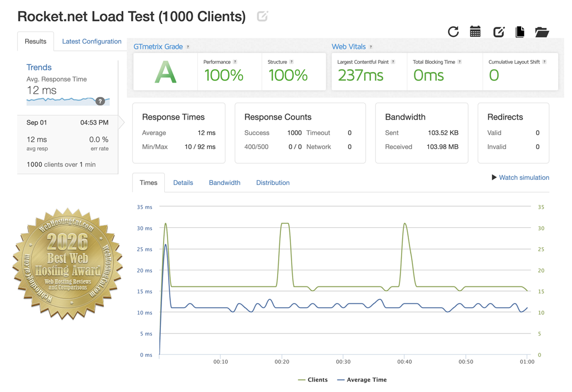Viewport: 572px width, 392px height.
Task: Click the Structure 100% value
Action: tap(288, 75)
